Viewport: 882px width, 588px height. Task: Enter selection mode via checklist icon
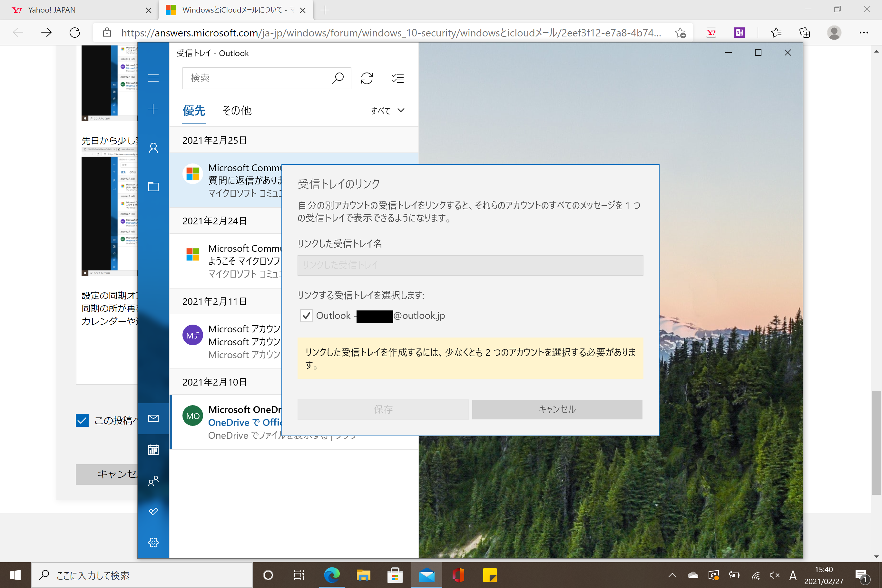coord(397,78)
